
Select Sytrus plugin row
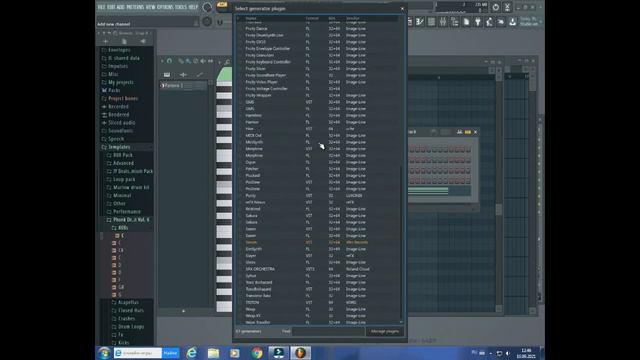point(318,276)
